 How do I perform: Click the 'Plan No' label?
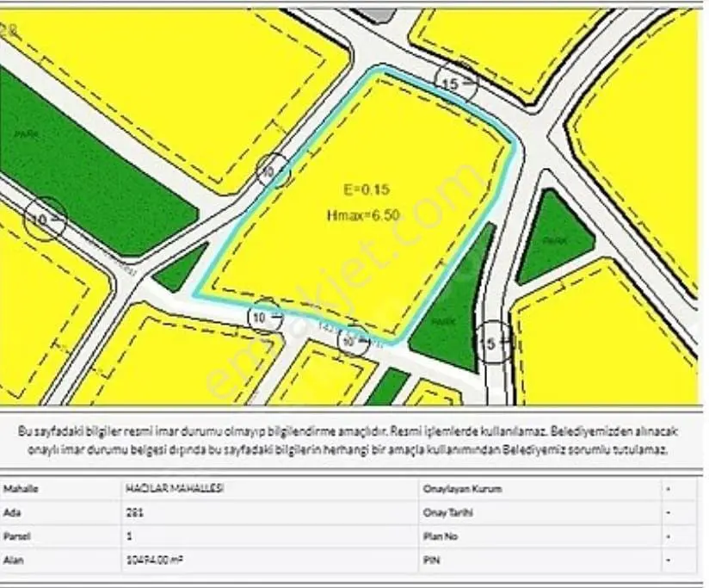(x=440, y=536)
